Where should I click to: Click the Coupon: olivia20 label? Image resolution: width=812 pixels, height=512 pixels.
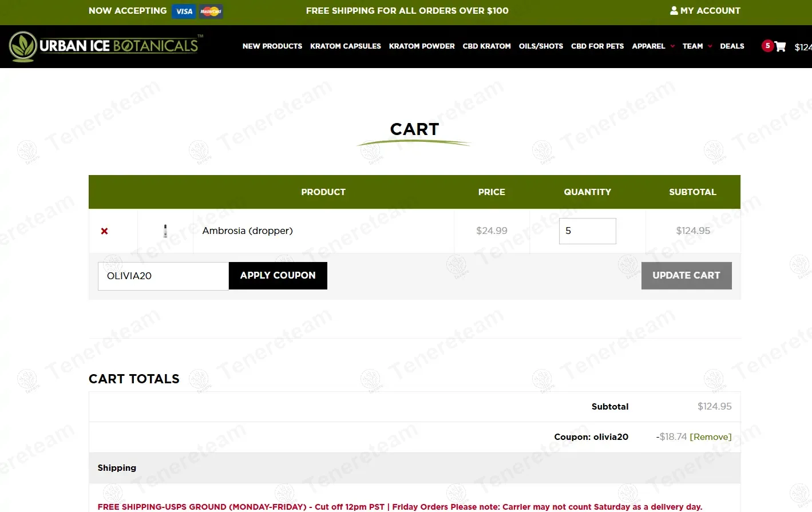click(591, 437)
